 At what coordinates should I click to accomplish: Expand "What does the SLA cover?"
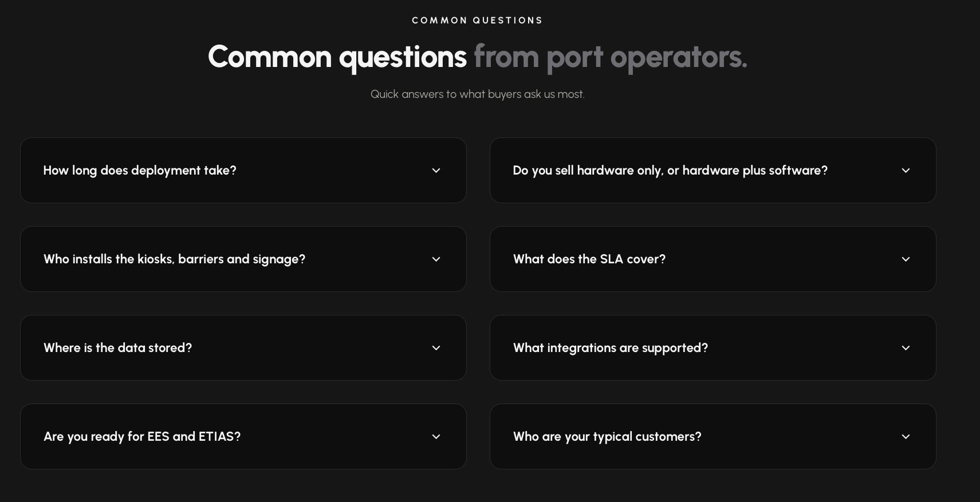(713, 259)
